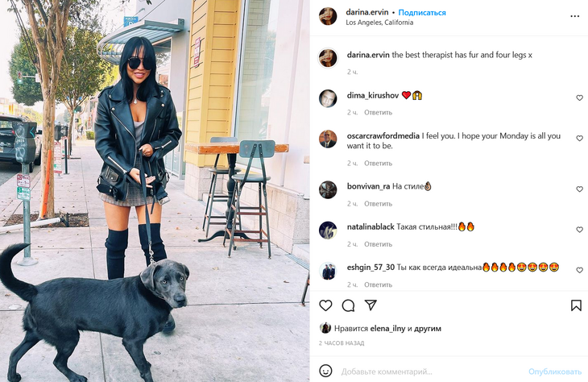Open the three-dot more options menu

coord(574,16)
